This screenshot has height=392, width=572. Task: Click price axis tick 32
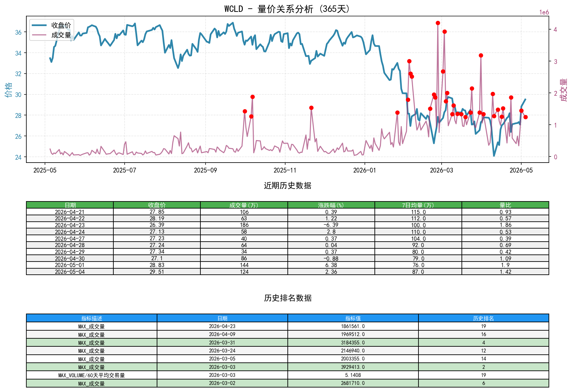(x=18, y=74)
